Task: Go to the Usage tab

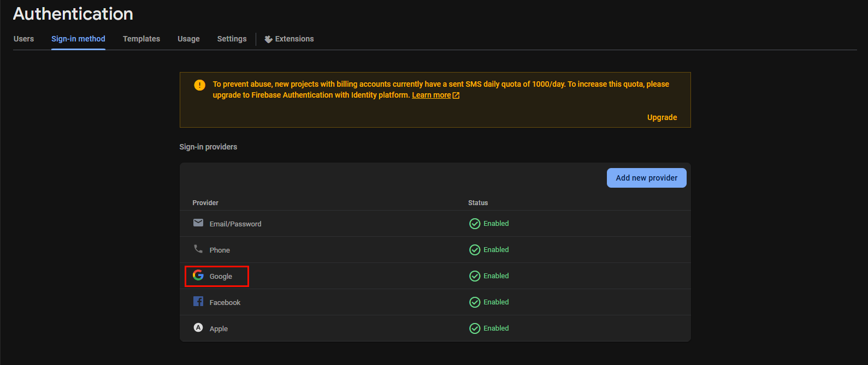Action: (188, 39)
